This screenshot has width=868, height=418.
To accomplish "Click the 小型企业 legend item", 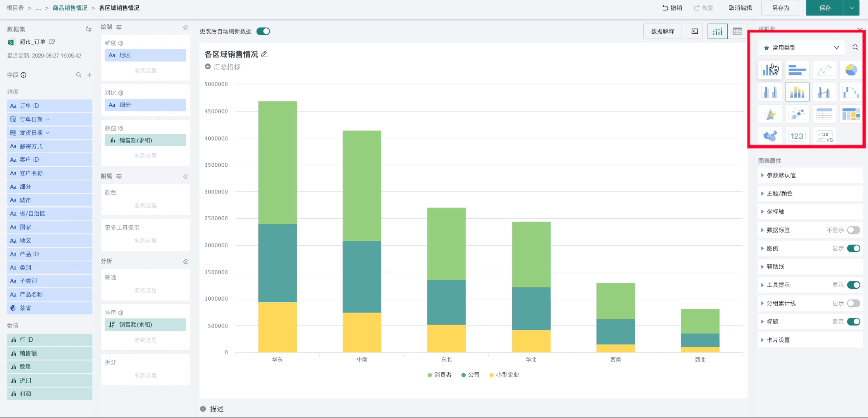I will (504, 375).
